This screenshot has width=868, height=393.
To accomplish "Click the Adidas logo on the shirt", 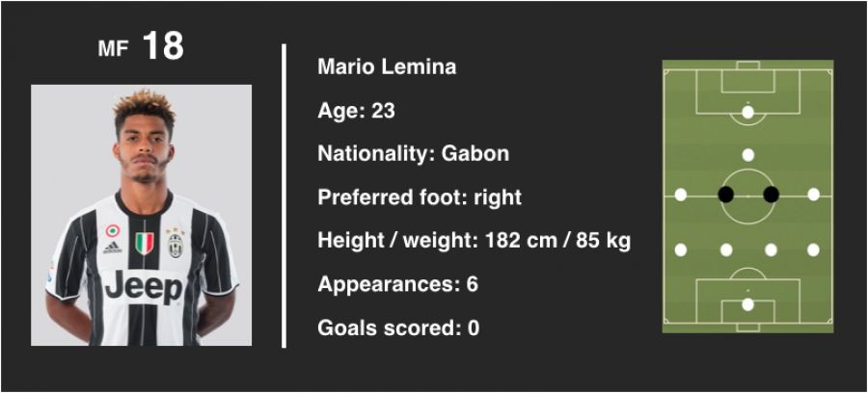I will pyautogui.click(x=113, y=247).
